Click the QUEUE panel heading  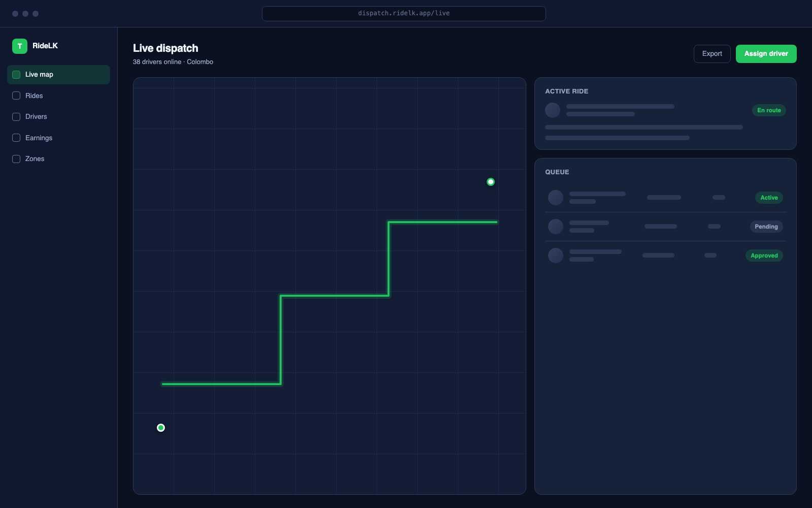(557, 172)
